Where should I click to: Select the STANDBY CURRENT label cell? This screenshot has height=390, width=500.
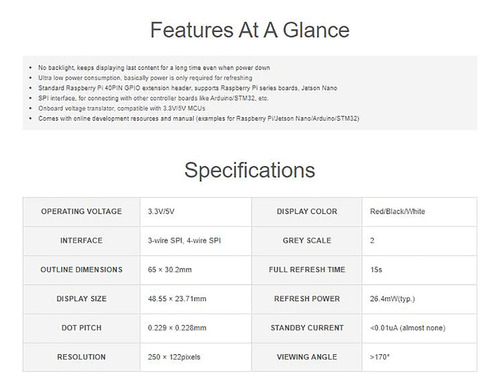pyautogui.click(x=307, y=328)
